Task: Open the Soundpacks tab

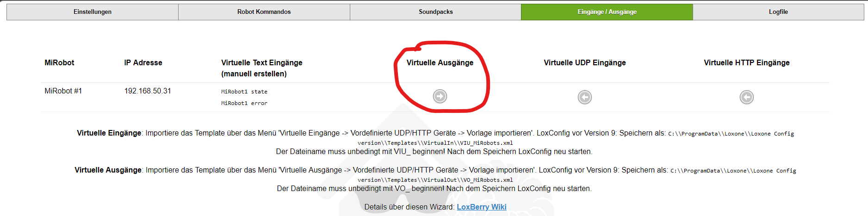Action: pyautogui.click(x=436, y=12)
